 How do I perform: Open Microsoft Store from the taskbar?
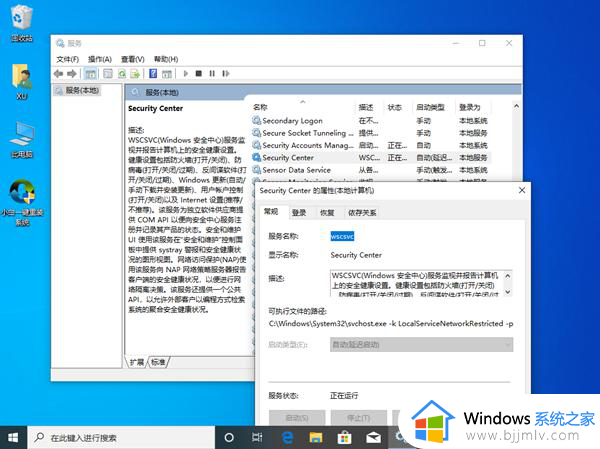coord(344,438)
